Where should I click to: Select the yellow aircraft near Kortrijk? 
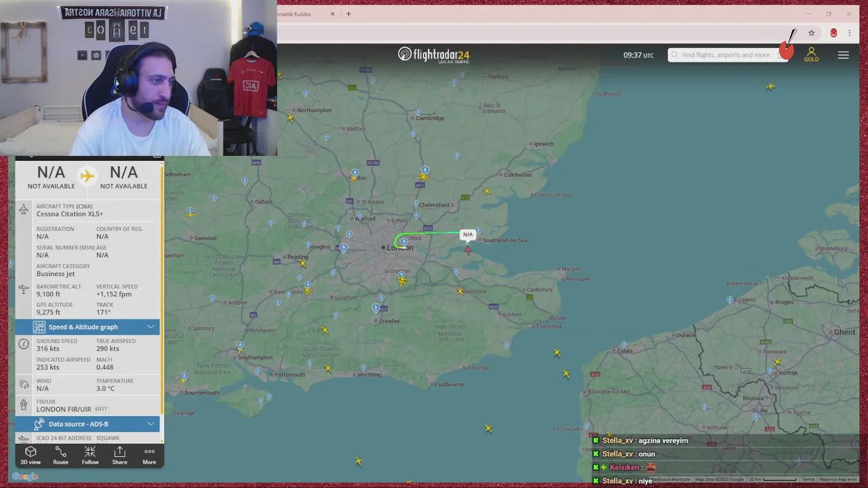[x=777, y=363]
